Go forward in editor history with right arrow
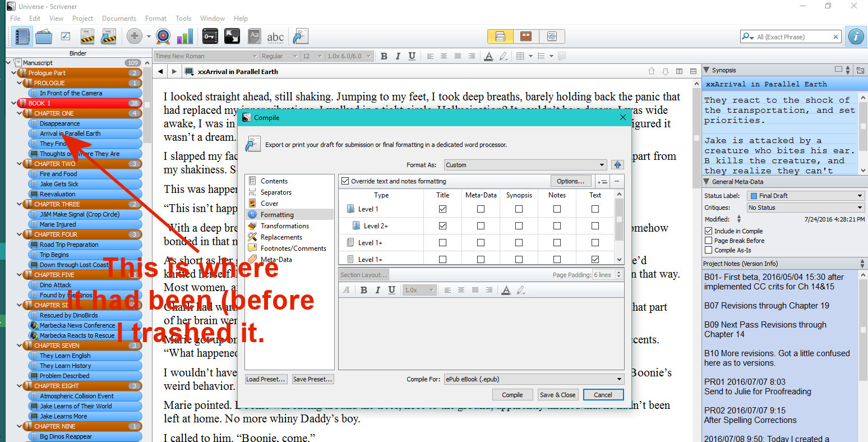868x442 pixels. 174,71
